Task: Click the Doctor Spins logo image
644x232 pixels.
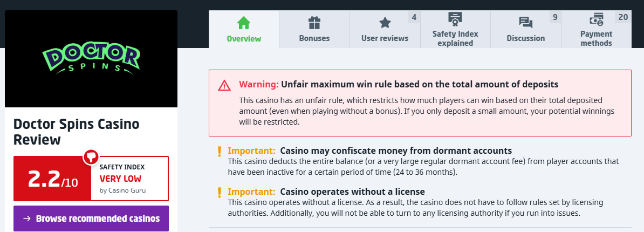Action: (91, 59)
